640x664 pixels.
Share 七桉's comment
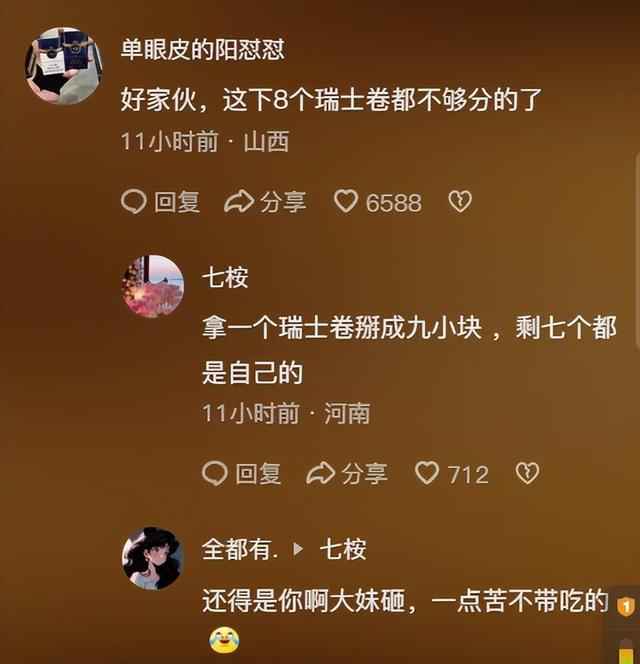(346, 473)
